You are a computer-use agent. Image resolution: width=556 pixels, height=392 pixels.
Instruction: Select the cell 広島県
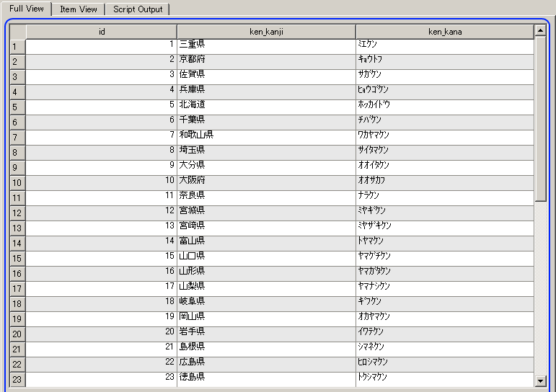pos(266,365)
